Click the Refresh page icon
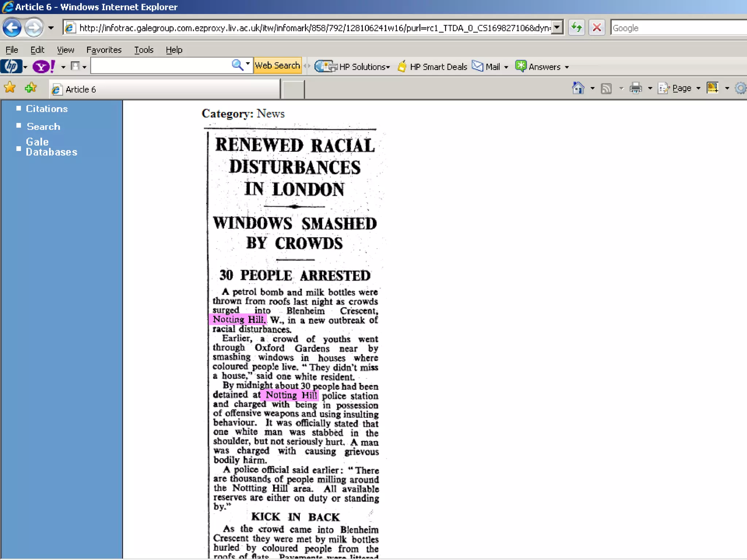 coord(576,28)
